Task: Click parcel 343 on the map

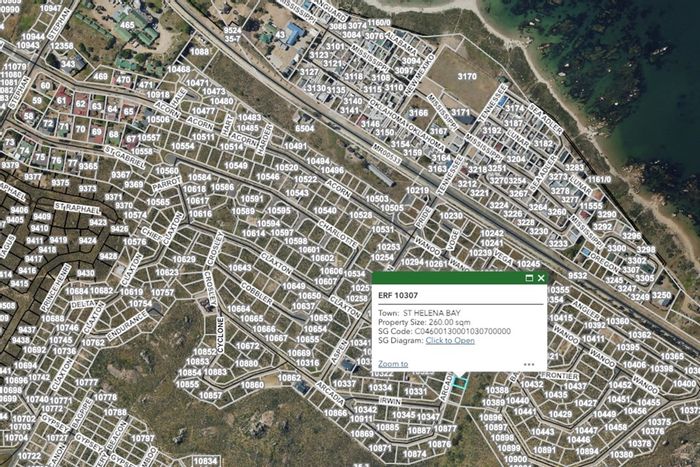Action: (x=70, y=64)
